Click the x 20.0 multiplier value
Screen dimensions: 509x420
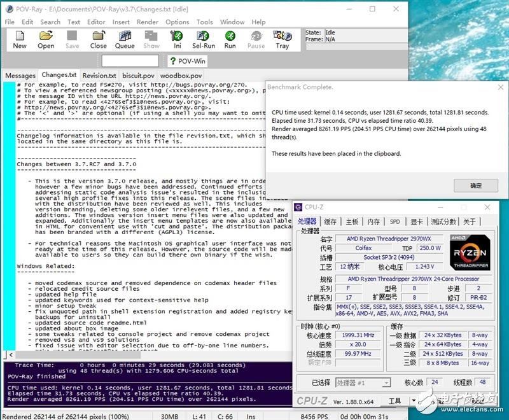click(358, 344)
